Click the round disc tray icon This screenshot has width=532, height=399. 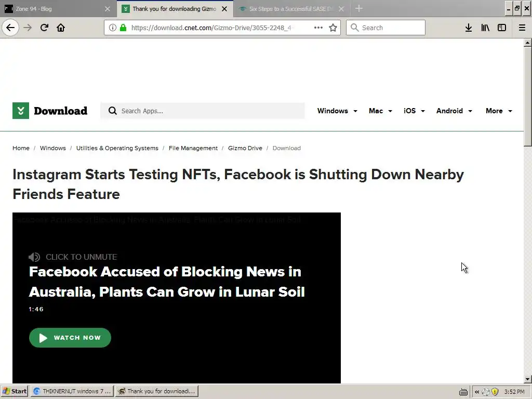[486, 392]
